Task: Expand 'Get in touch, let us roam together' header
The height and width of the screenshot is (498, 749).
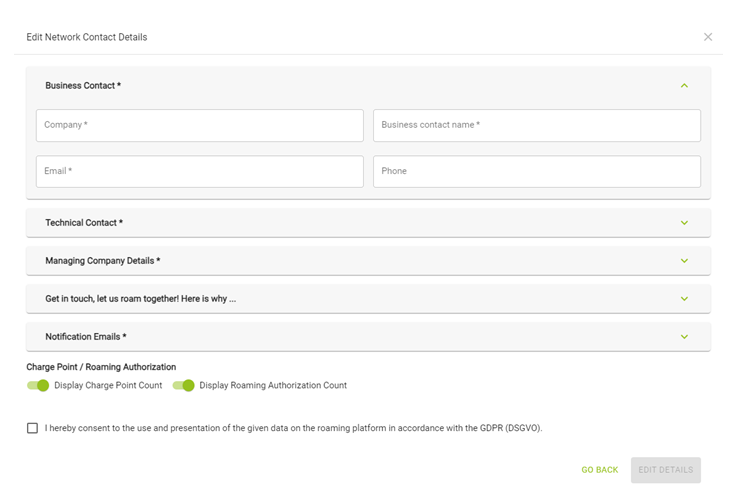Action: tap(140, 299)
